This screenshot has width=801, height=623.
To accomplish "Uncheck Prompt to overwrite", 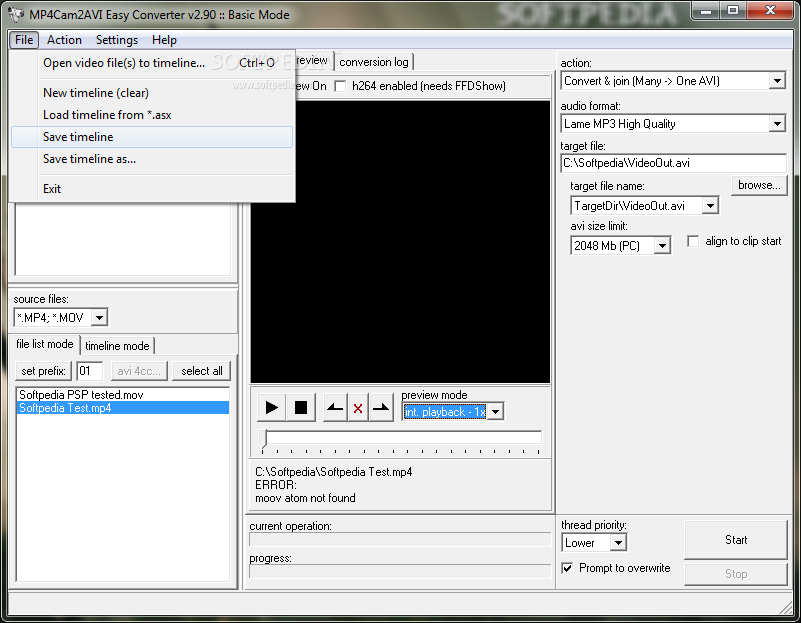I will click(567, 568).
